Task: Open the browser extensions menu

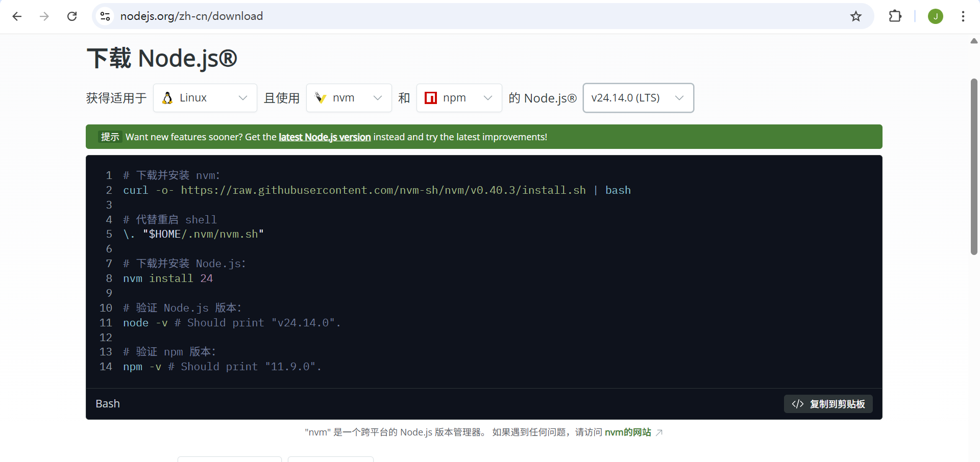Action: (x=895, y=16)
